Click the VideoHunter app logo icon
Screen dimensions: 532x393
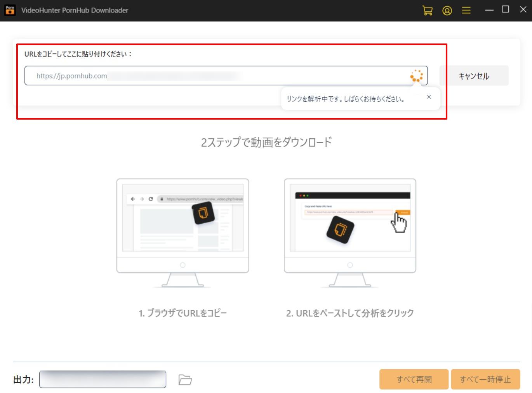coord(10,10)
